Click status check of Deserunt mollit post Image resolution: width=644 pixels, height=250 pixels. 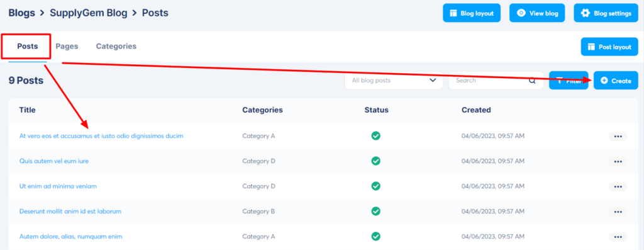point(375,211)
